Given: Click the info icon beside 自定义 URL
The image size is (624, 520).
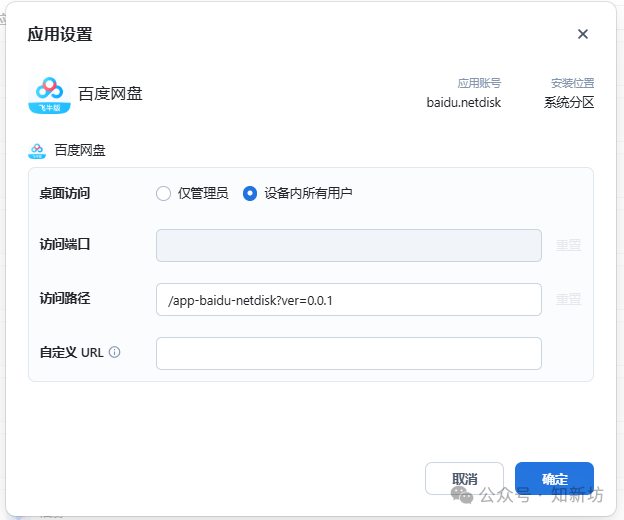Looking at the screenshot, I should coord(114,352).
